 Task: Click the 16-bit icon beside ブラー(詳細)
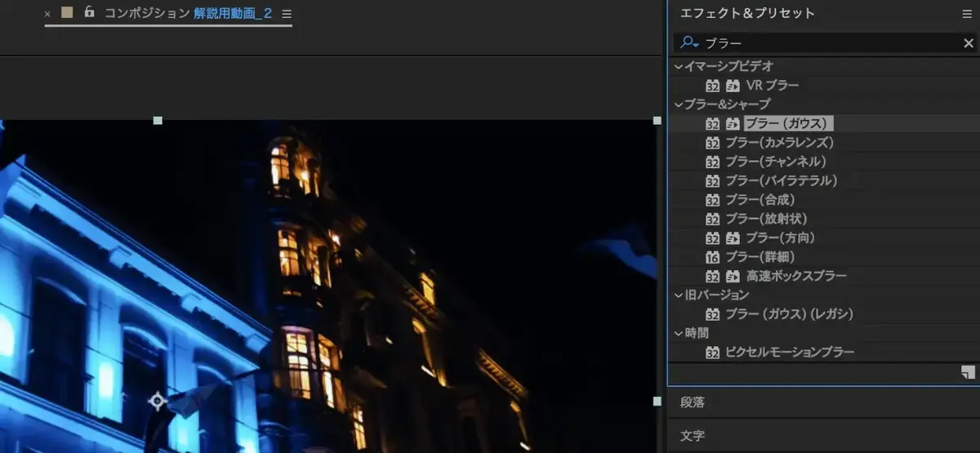tap(712, 257)
